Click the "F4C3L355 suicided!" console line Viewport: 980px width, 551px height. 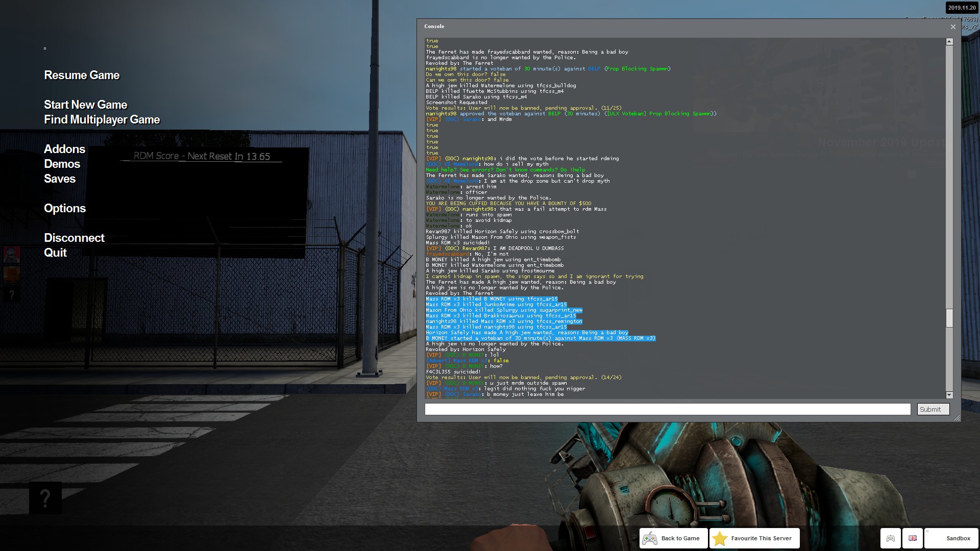453,372
